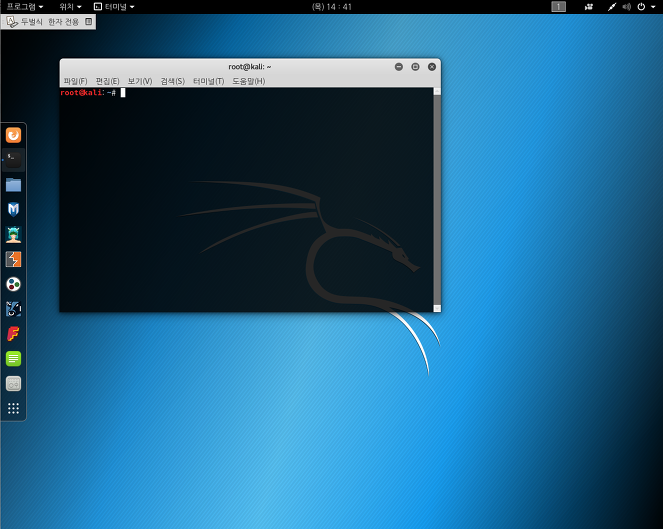Image resolution: width=663 pixels, height=529 pixels.
Task: Launch the Firefox browser from the dock
Action: (x=14, y=135)
